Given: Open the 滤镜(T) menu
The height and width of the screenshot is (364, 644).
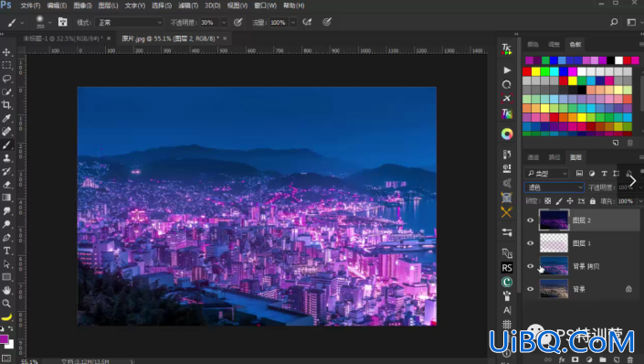Looking at the screenshot, I should [188, 5].
